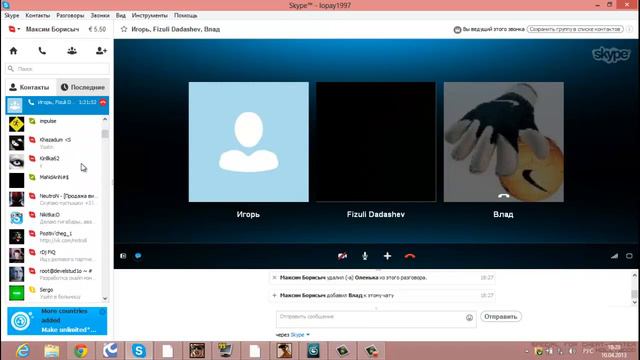Add participants with the plus button
This screenshot has width=640, height=360.
[x=387, y=256]
